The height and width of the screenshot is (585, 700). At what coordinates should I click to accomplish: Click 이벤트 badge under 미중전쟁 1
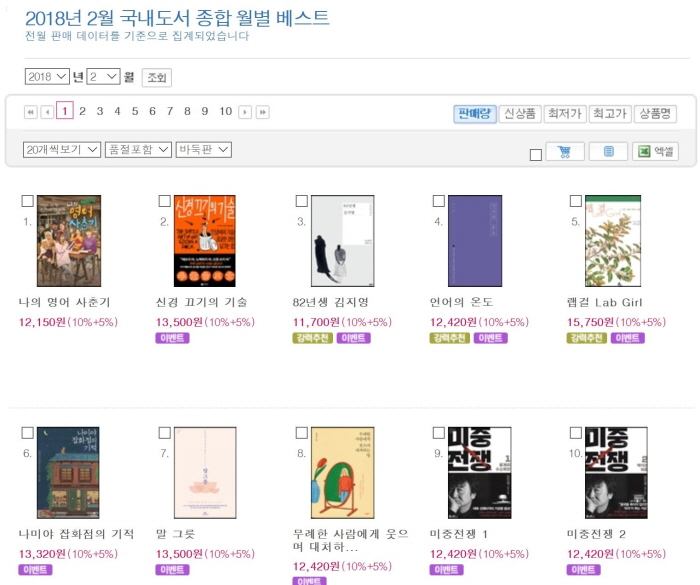(x=446, y=570)
